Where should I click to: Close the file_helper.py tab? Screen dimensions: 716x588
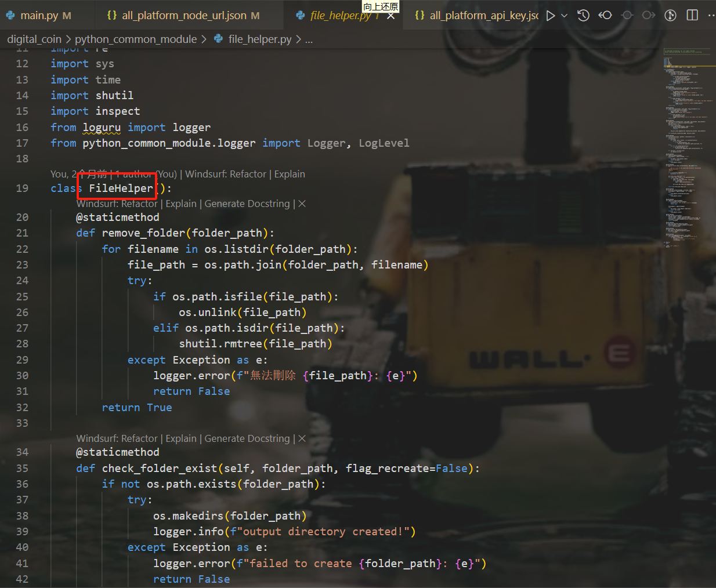(391, 16)
